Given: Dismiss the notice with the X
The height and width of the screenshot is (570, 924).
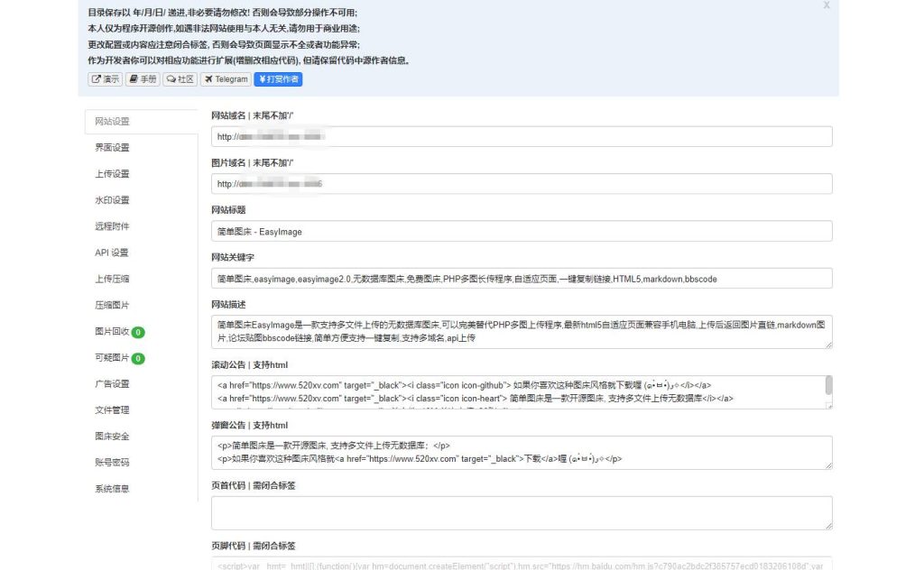Looking at the screenshot, I should pyautogui.click(x=827, y=5).
